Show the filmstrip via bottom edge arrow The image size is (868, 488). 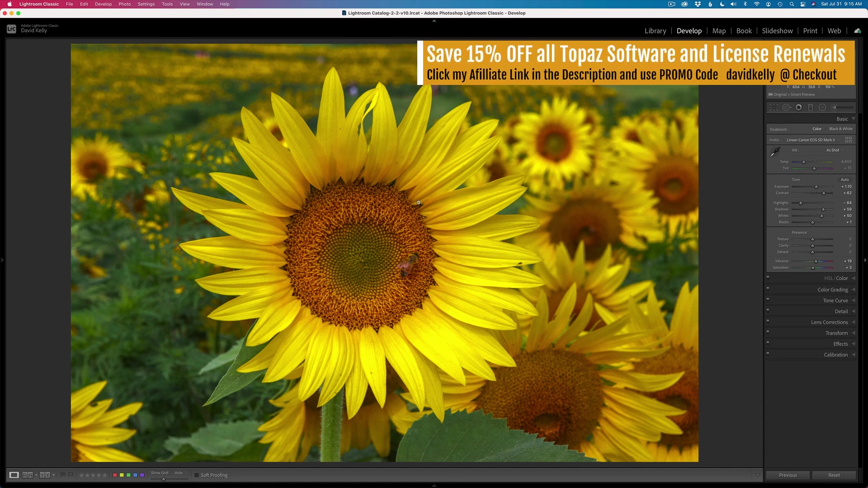point(434,485)
